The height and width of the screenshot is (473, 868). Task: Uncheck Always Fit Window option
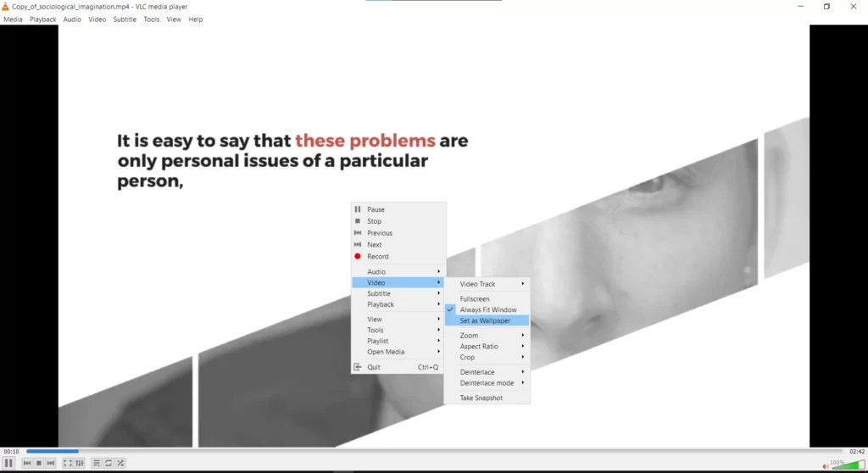pyautogui.click(x=487, y=309)
